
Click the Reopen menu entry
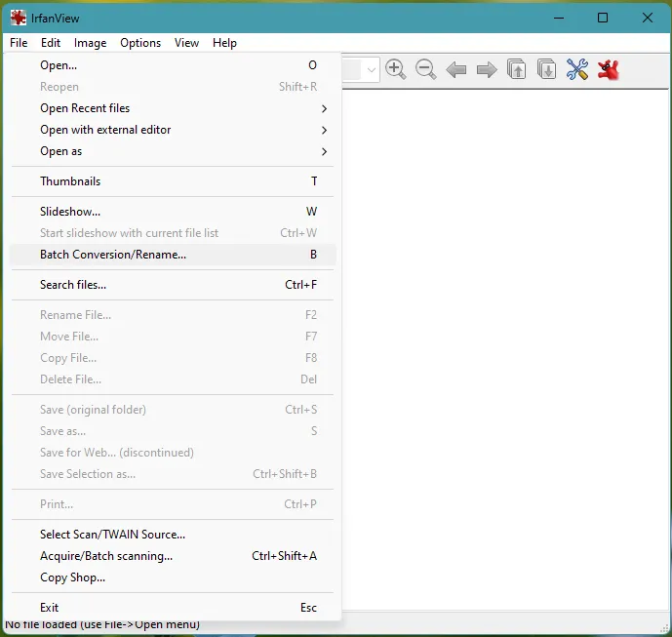coord(173,87)
